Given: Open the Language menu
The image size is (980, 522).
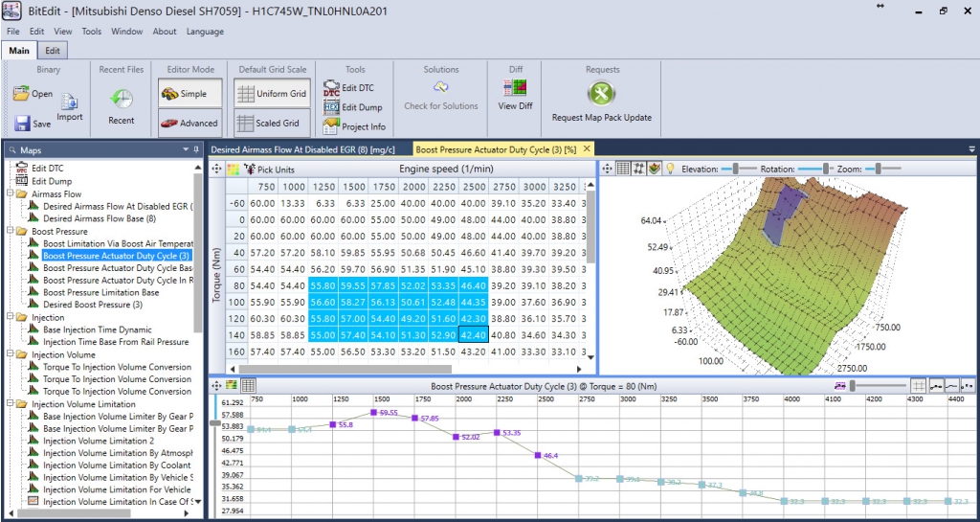Looking at the screenshot, I should coord(205,32).
